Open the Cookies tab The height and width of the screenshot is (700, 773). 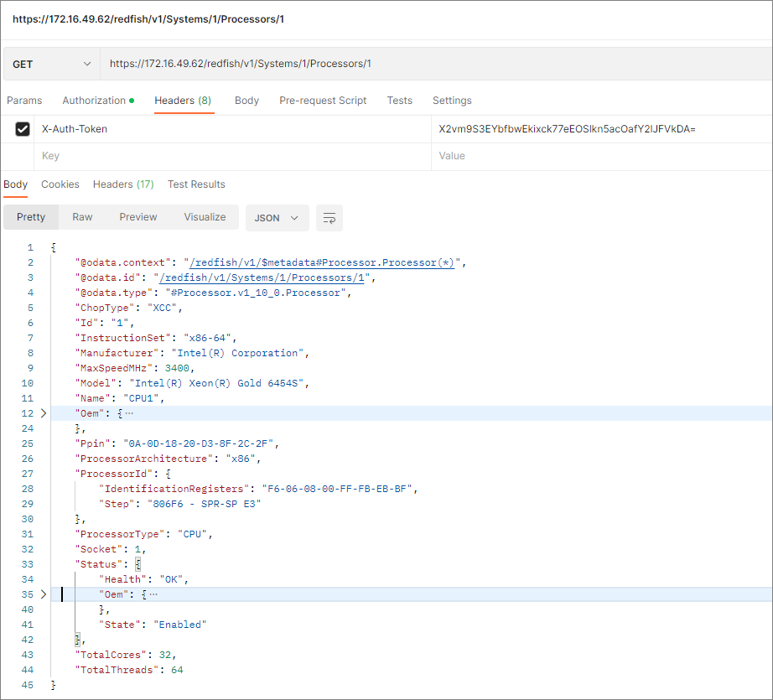tap(60, 184)
